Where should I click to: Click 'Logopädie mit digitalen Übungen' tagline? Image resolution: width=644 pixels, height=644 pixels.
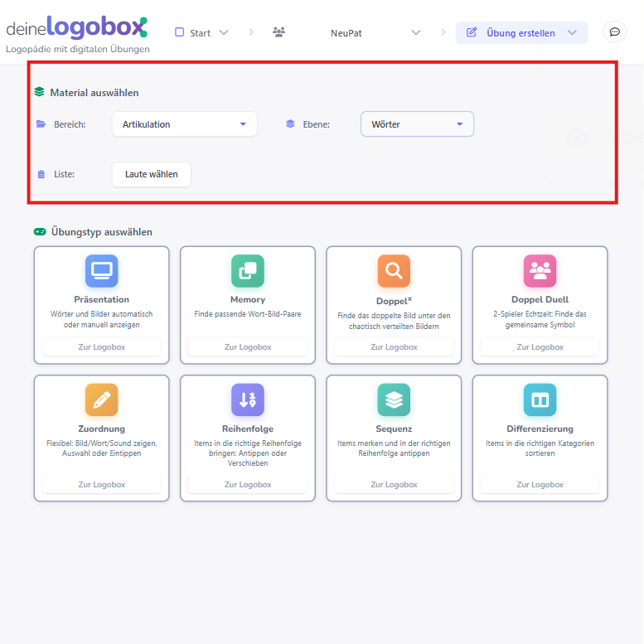78,49
